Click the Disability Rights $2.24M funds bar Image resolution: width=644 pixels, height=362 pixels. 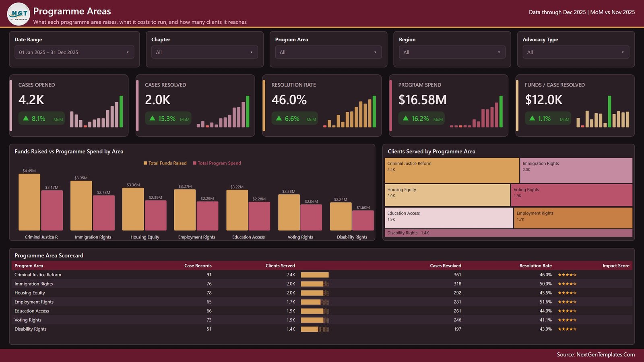point(341,216)
